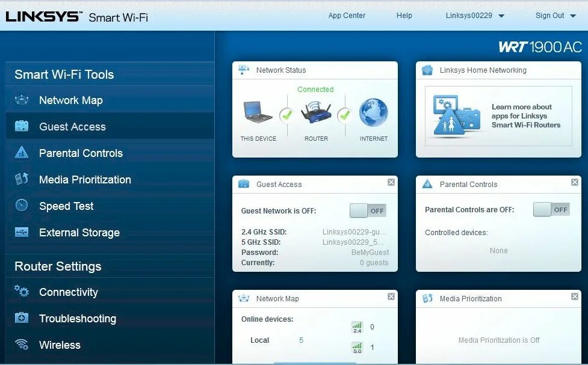Close the Parental Controls widget

(575, 182)
